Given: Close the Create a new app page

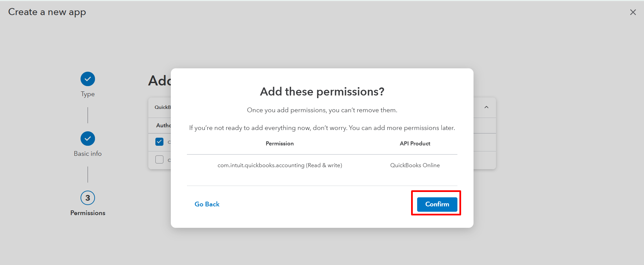Looking at the screenshot, I should [x=633, y=12].
